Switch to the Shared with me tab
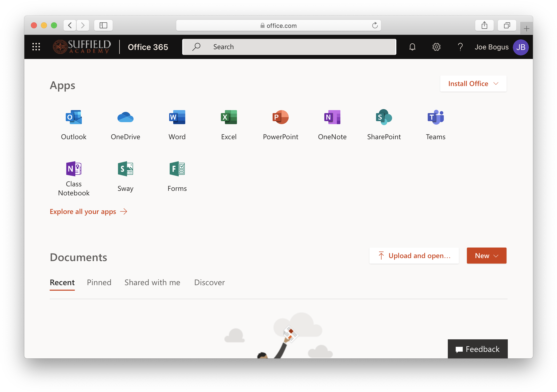Viewport: 557px width, 392px height. pyautogui.click(x=152, y=282)
